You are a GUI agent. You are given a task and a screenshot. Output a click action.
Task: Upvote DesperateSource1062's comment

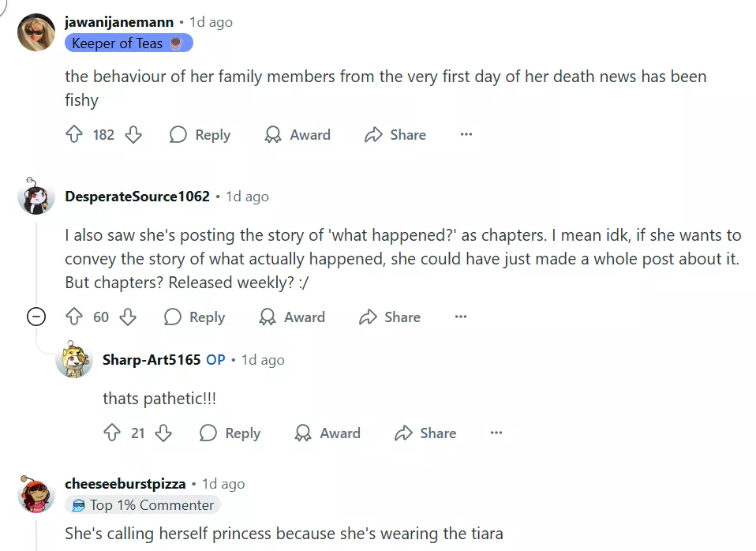tap(74, 317)
